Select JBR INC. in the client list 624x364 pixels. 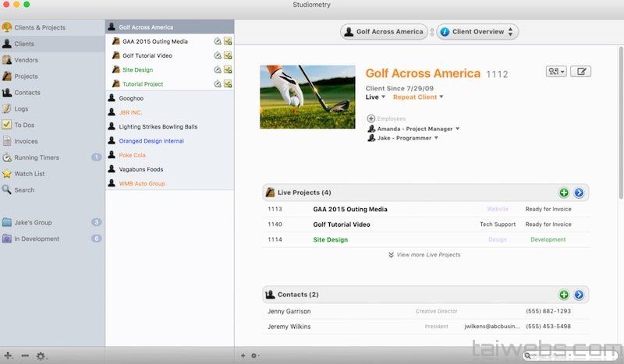pyautogui.click(x=130, y=112)
